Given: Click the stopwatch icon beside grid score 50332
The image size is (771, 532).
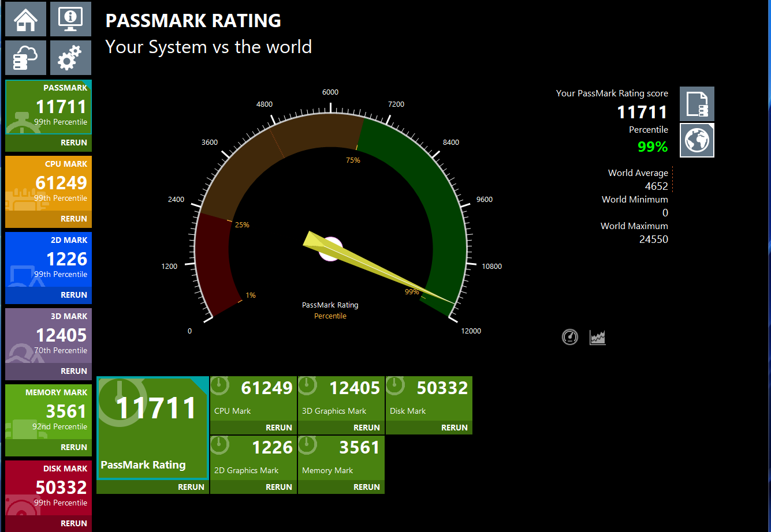Looking at the screenshot, I should pyautogui.click(x=395, y=385).
